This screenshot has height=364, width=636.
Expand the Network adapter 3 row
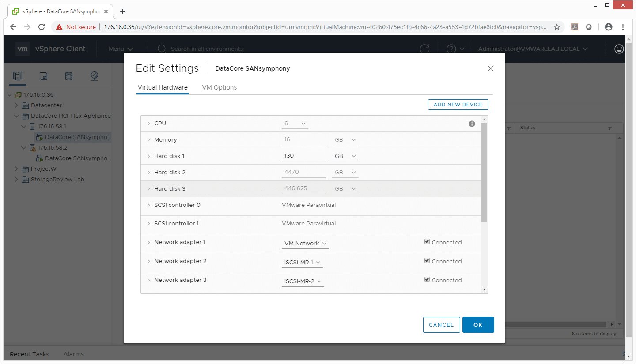click(x=148, y=280)
